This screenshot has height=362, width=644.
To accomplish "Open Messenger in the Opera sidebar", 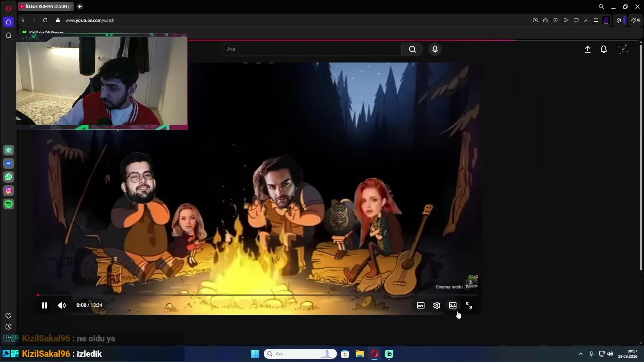I will click(8, 163).
